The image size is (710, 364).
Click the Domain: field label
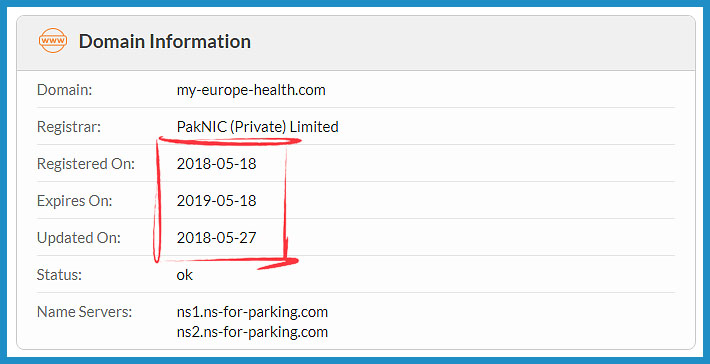[x=64, y=90]
